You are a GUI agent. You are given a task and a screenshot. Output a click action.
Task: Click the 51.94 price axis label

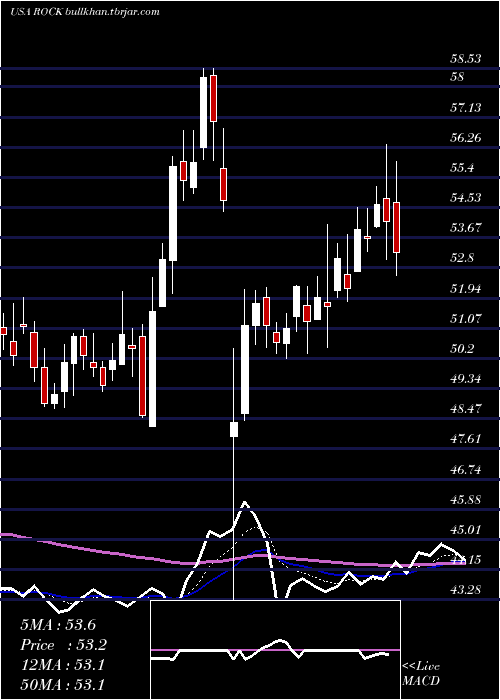point(465,289)
